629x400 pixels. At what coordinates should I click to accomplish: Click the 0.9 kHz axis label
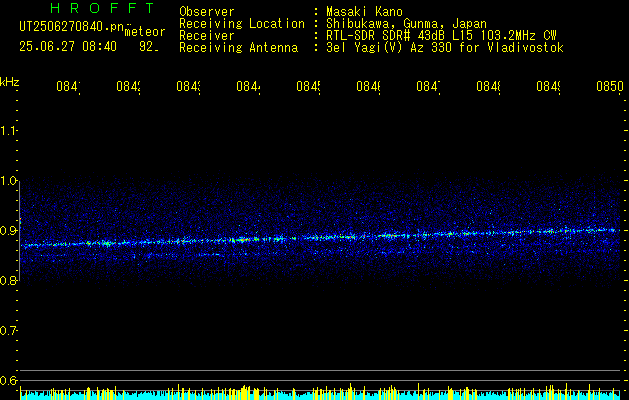(8, 231)
